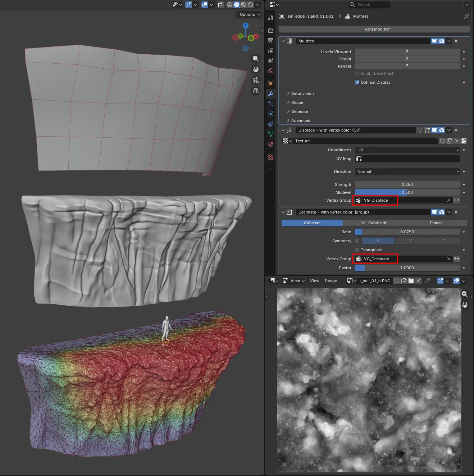Click the image editor pan hand icon
474x476 pixels.
[465, 305]
